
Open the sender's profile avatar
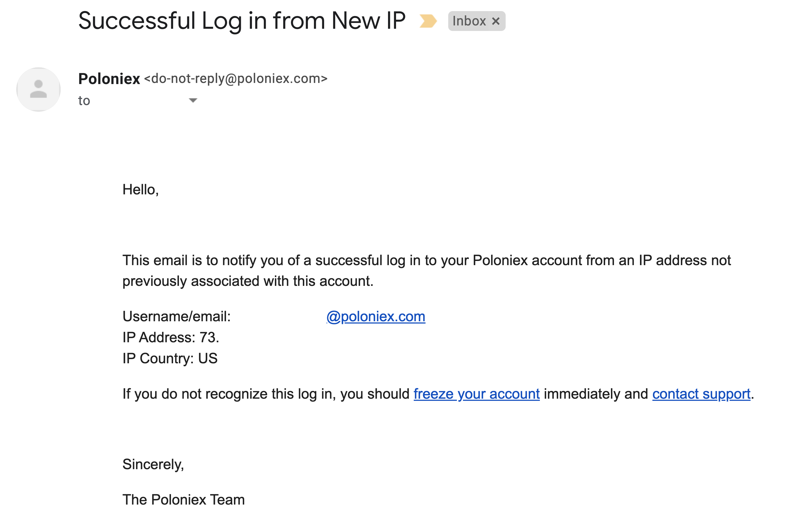click(38, 89)
